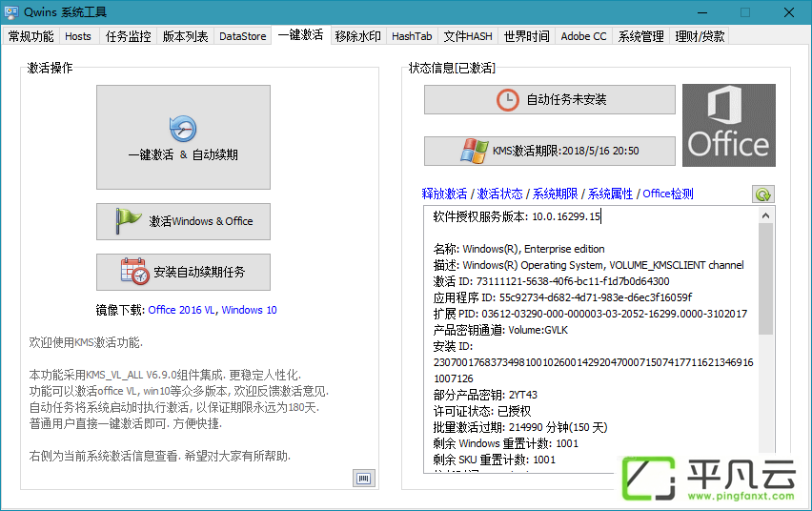Click the info box vertical scrollbar thumb
Screen dimensions: 812x511
(766, 278)
